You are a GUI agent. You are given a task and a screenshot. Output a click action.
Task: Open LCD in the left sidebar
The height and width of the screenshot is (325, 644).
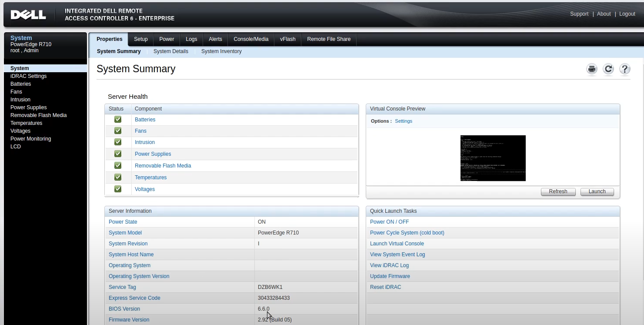(16, 147)
